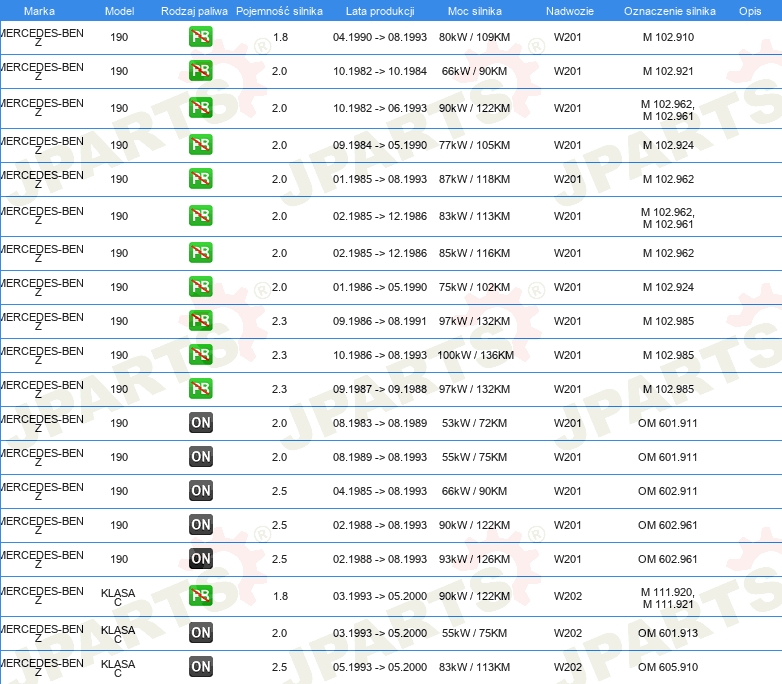Click the Nadwozie column header

570,11
